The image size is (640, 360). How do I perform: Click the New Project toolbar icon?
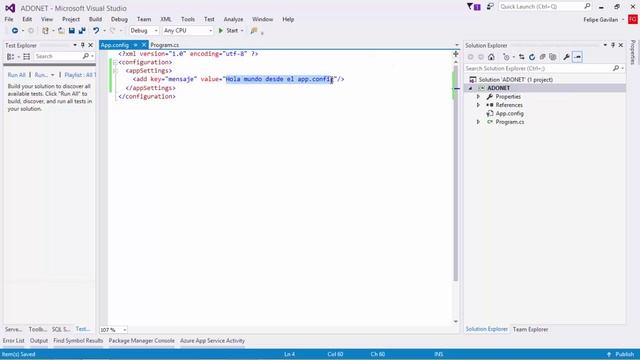[45, 31]
